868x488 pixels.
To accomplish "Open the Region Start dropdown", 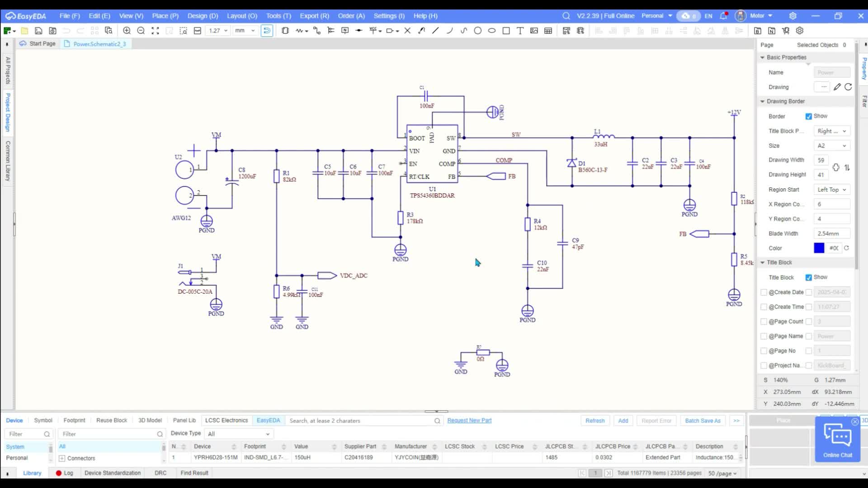I will [832, 189].
